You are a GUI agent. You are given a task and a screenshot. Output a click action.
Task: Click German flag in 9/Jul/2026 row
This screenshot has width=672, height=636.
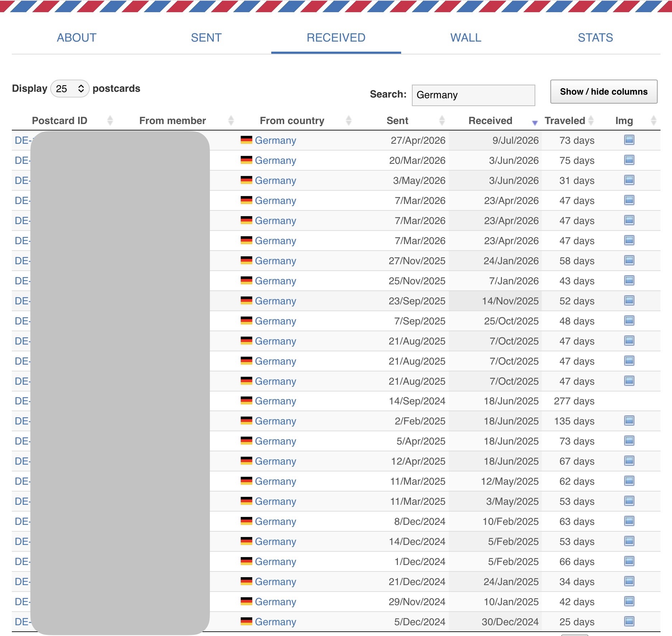coord(246,140)
